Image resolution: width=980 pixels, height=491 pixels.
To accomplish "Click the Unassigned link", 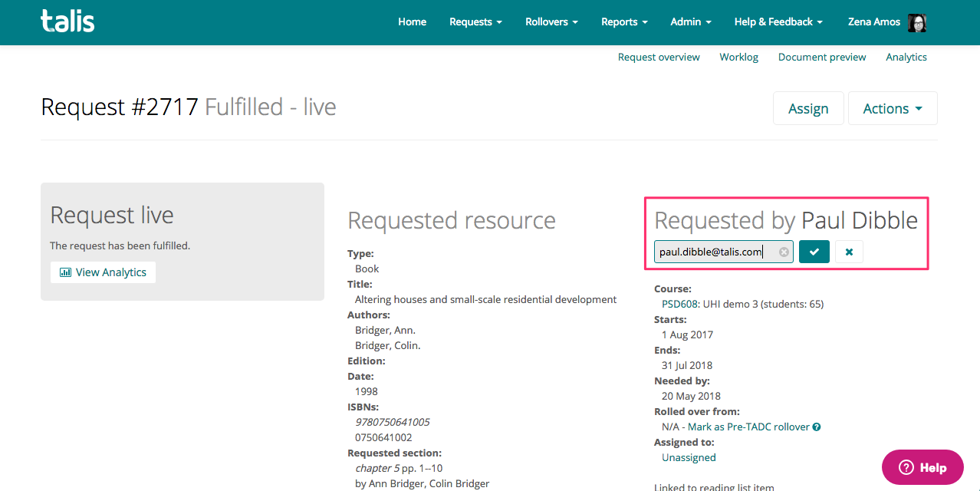I will tap(689, 457).
